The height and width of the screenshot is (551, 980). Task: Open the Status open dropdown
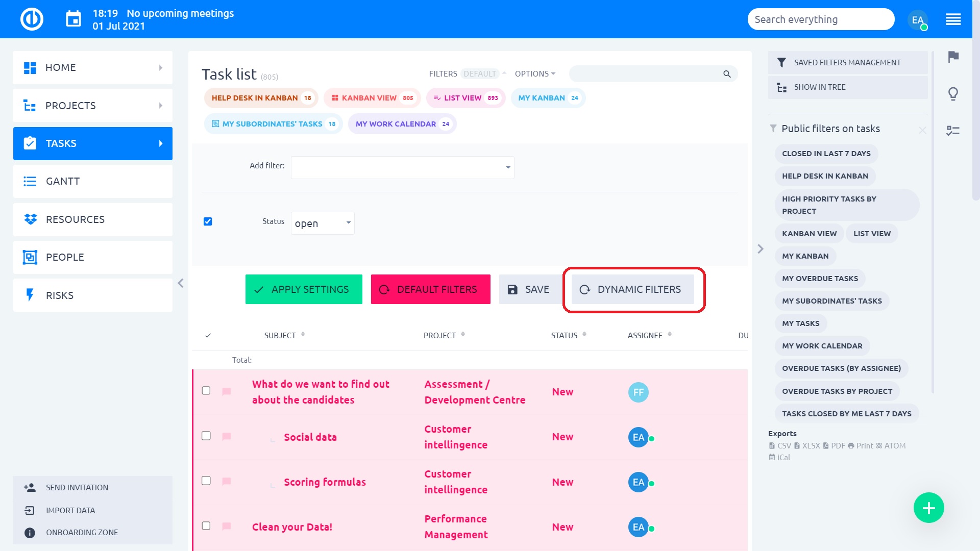tap(323, 223)
